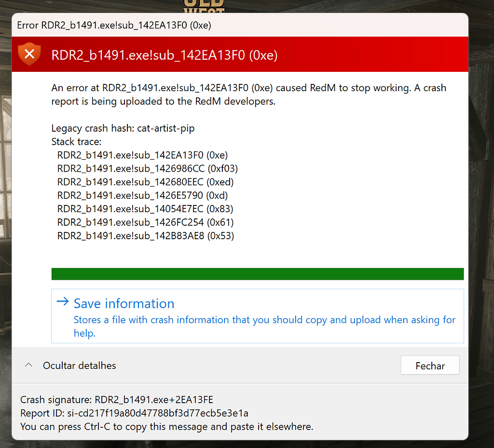
Task: Click the chevron next to Ocultar detalhes
Action: coord(28,365)
